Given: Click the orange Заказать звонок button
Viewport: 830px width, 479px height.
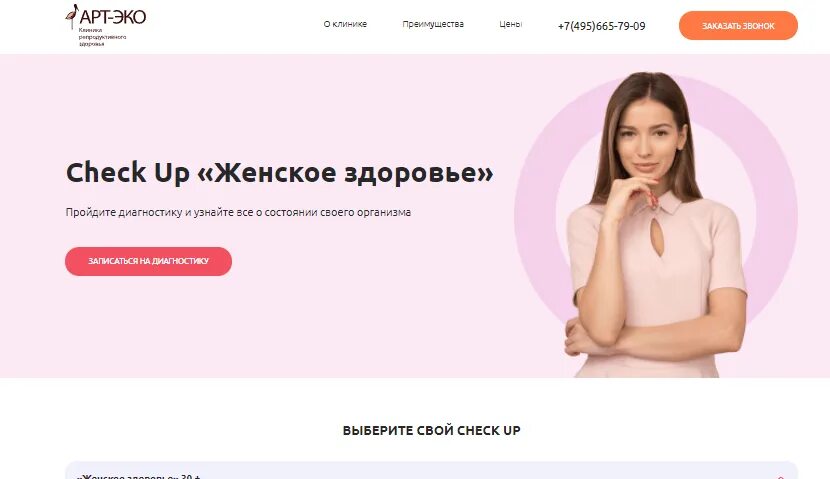Looking at the screenshot, I should (x=738, y=25).
